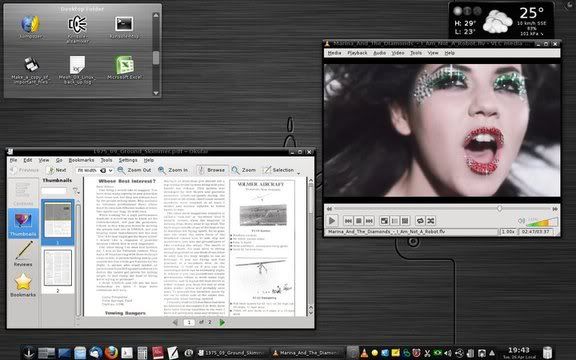The height and width of the screenshot is (360, 576).
Task: Open the Fit Width zoom combo box
Action: [x=94, y=170]
